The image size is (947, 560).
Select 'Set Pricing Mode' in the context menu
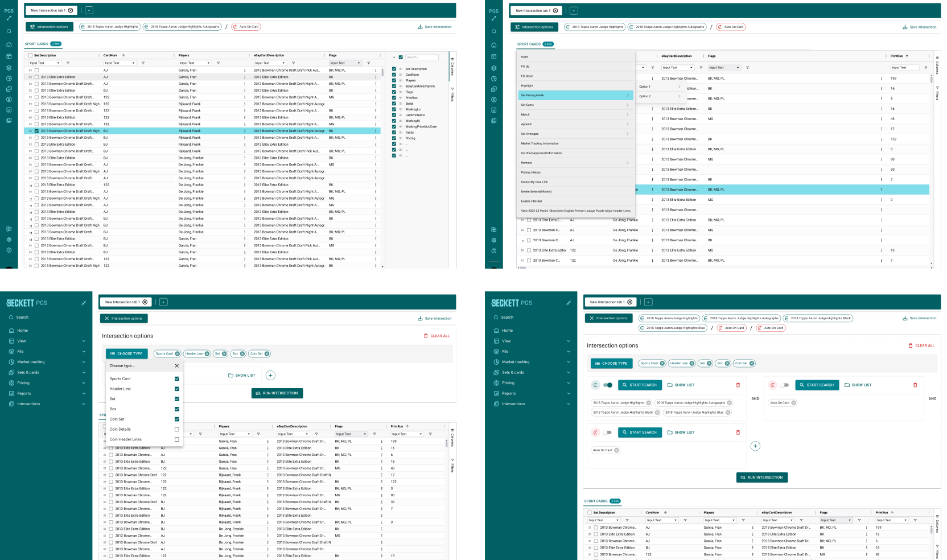tap(576, 96)
